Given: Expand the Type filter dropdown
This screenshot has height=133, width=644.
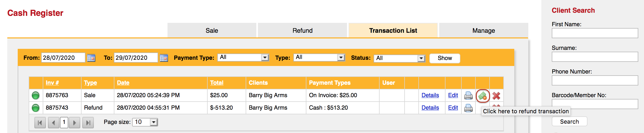Looking at the screenshot, I should tap(341, 57).
